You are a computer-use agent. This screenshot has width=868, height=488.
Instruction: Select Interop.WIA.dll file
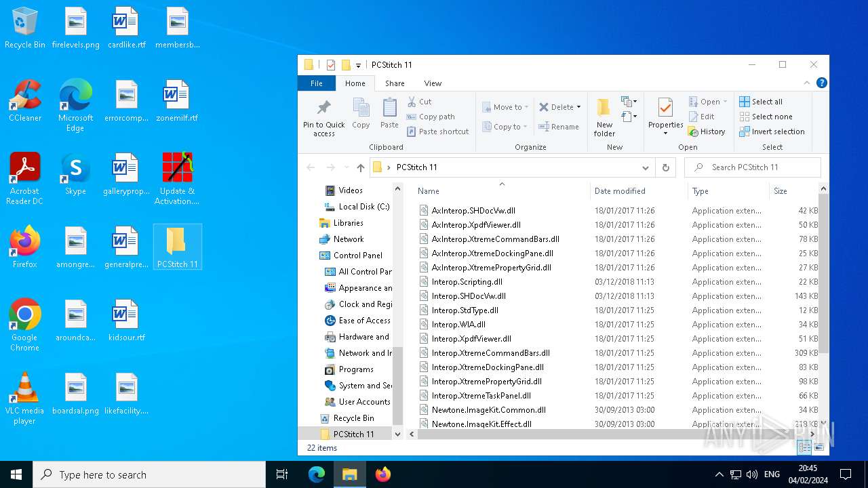click(458, 325)
